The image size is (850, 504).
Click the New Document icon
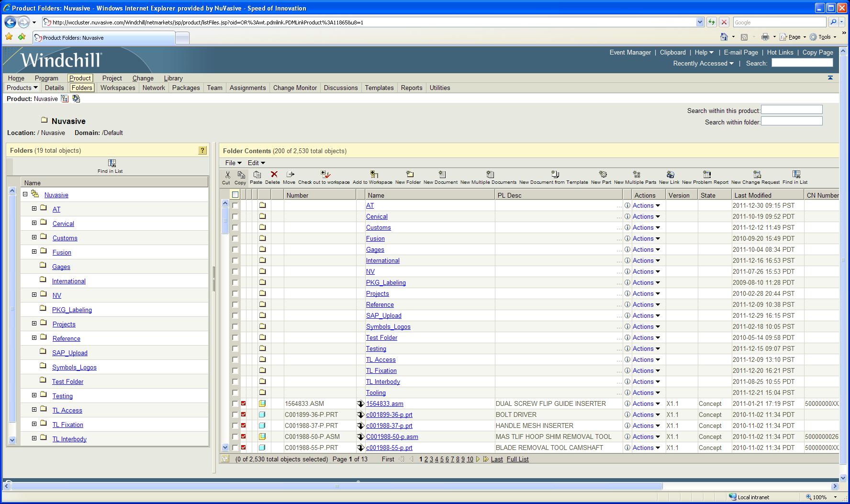tap(442, 174)
